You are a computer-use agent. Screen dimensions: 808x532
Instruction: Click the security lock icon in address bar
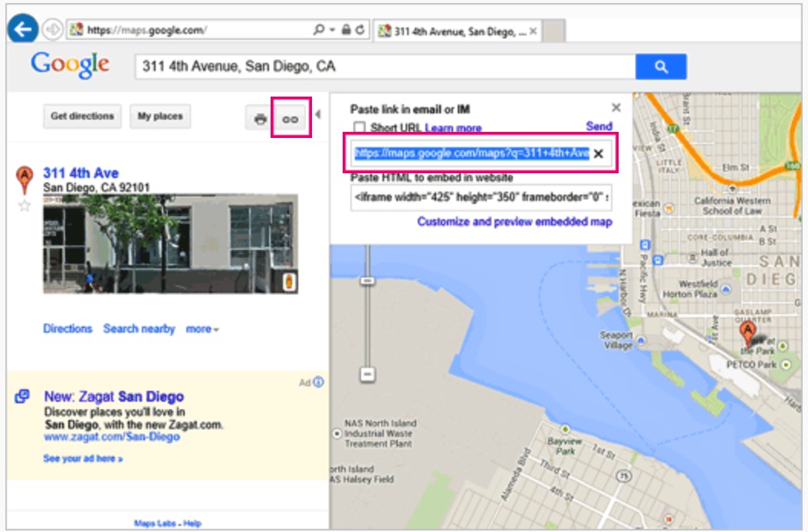point(347,30)
